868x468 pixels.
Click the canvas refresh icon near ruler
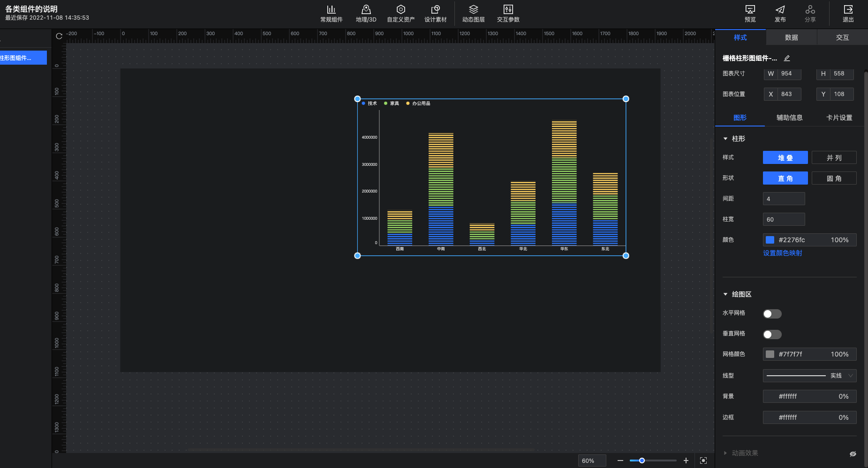click(x=59, y=36)
